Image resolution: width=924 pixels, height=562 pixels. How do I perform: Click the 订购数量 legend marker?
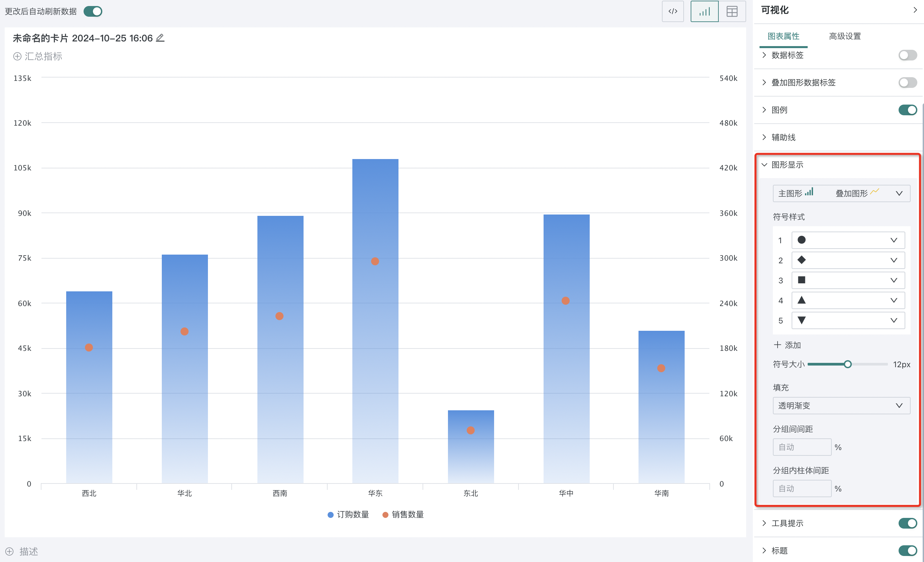(330, 515)
